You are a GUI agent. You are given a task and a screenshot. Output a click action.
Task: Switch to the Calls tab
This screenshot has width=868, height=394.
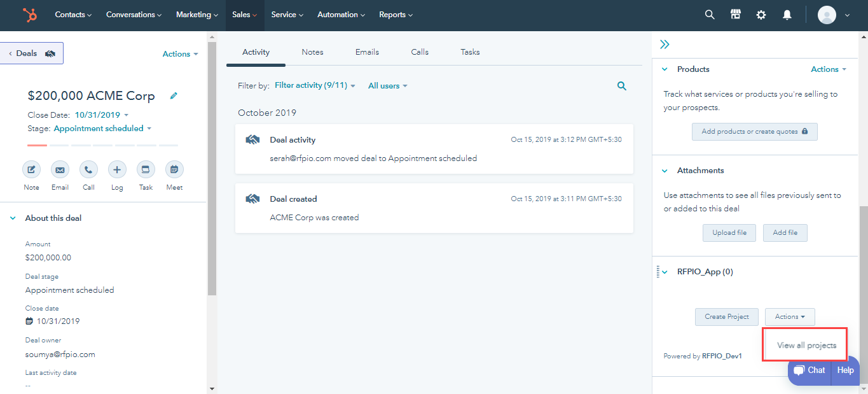[420, 52]
